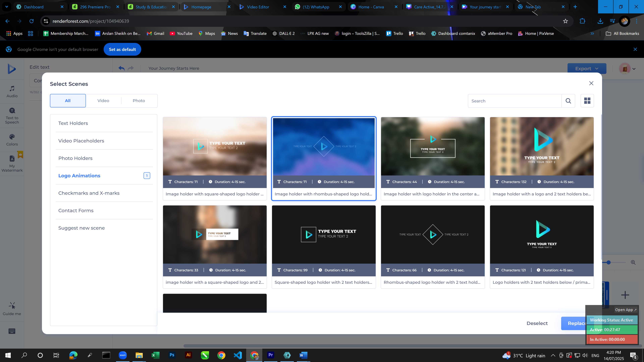Open the Contact Forms category
644x362 pixels.
click(x=104, y=211)
